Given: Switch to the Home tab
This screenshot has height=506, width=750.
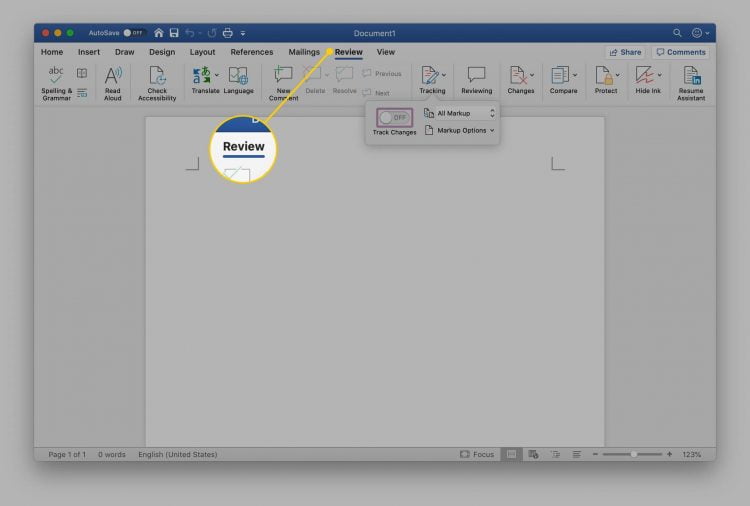Looking at the screenshot, I should pyautogui.click(x=52, y=52).
